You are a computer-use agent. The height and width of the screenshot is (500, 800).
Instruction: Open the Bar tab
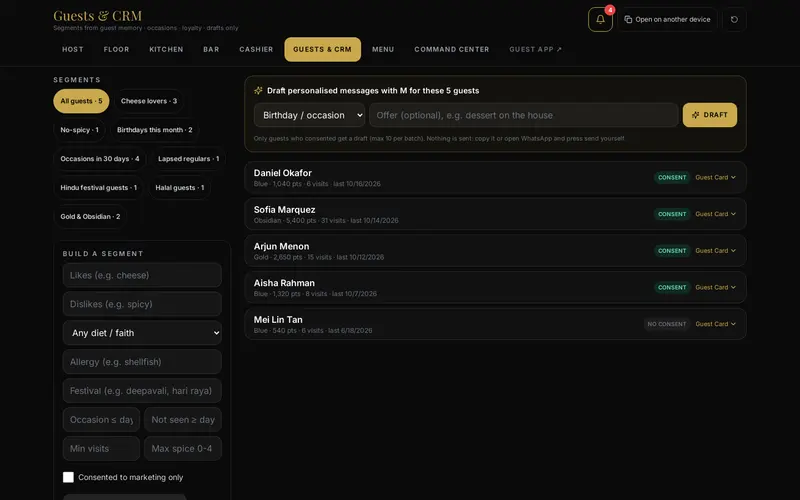[211, 49]
